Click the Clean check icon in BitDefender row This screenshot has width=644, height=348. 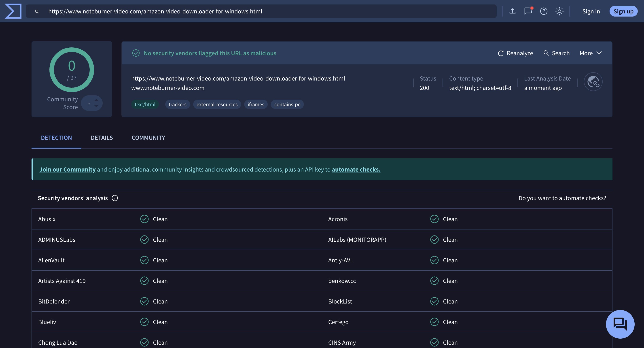[x=144, y=301]
